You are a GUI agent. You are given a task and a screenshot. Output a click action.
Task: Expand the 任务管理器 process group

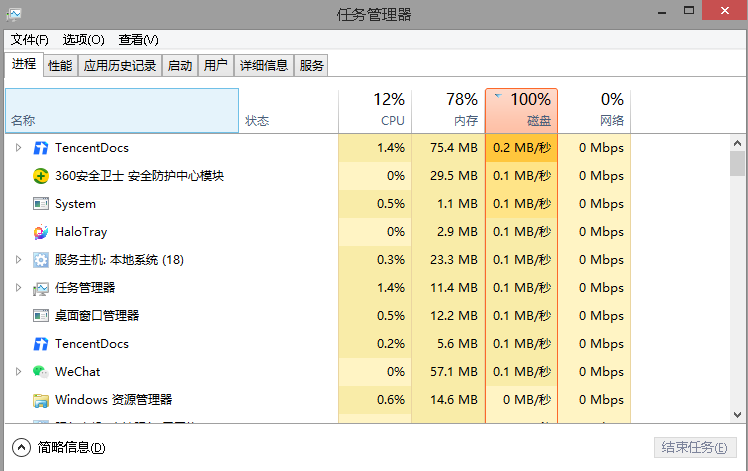(18, 288)
